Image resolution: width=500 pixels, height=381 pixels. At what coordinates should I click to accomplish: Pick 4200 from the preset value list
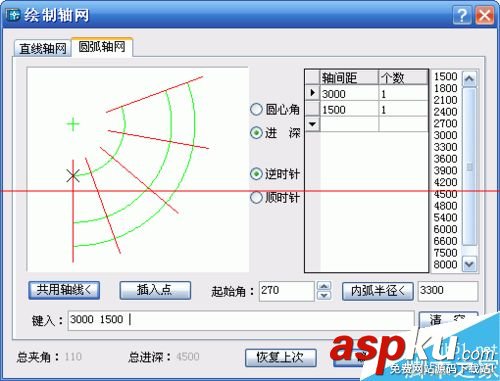445,182
